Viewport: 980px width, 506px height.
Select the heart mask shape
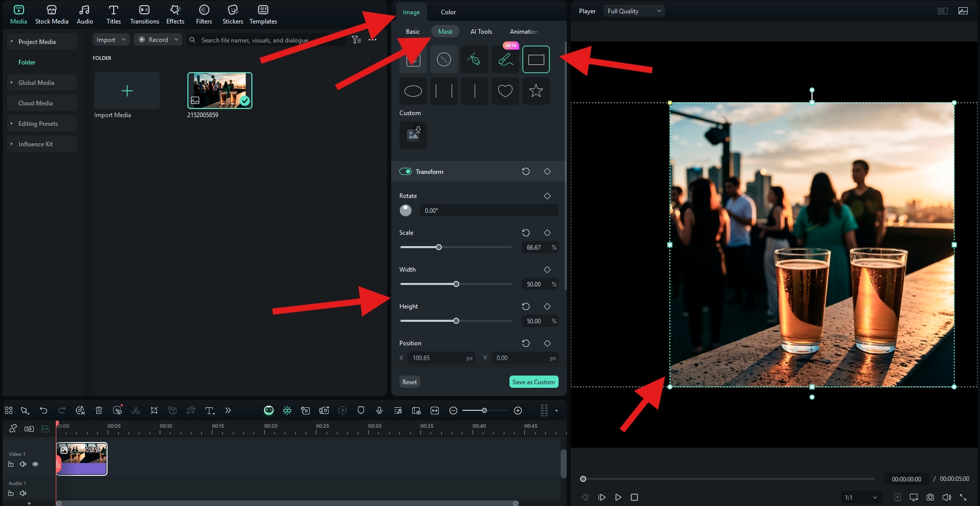coord(505,91)
